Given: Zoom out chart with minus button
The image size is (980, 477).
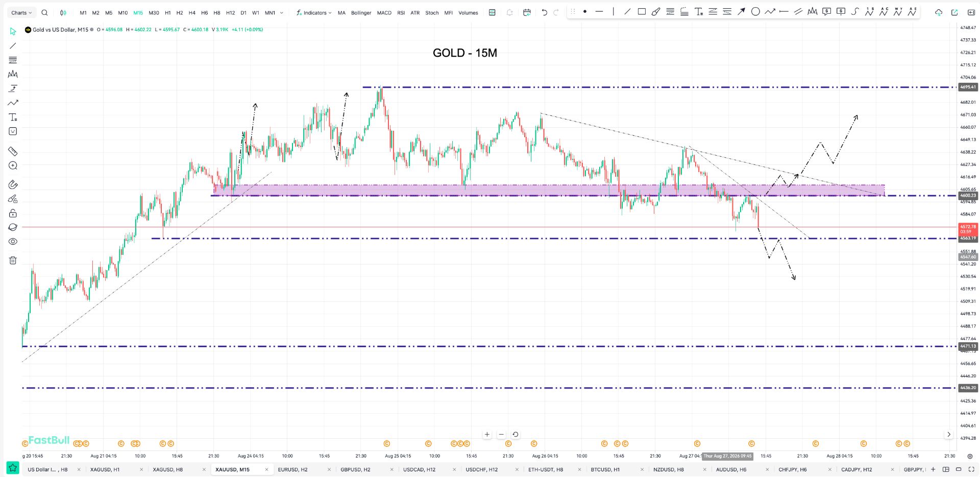Looking at the screenshot, I should click(x=501, y=435).
